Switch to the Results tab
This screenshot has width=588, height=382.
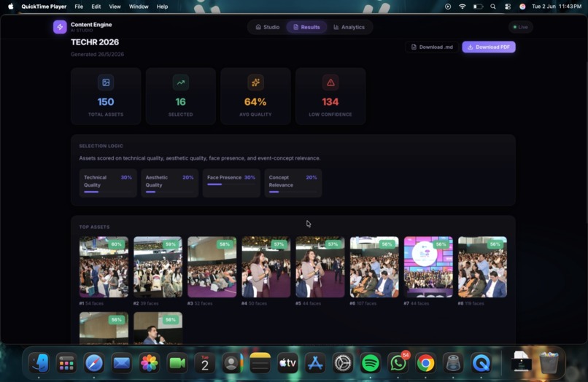coord(306,27)
